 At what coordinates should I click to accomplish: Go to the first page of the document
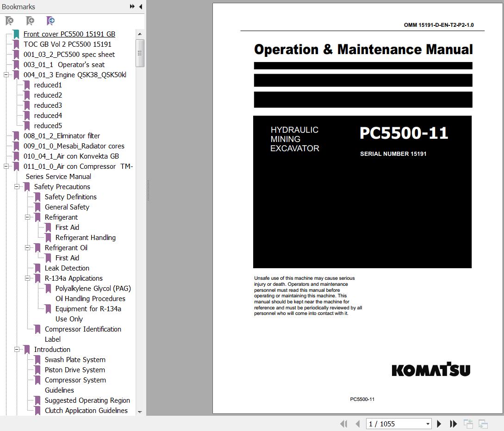pos(343,424)
